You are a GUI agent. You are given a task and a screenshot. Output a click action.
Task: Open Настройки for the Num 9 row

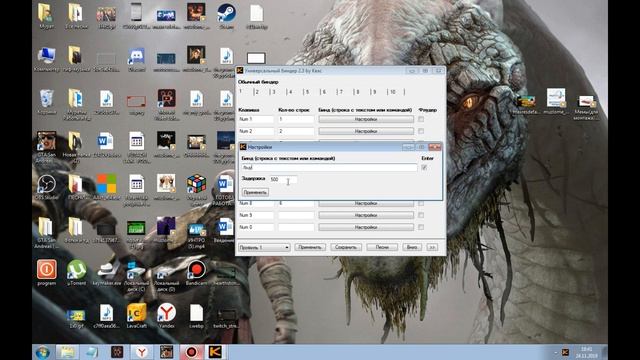click(x=366, y=215)
